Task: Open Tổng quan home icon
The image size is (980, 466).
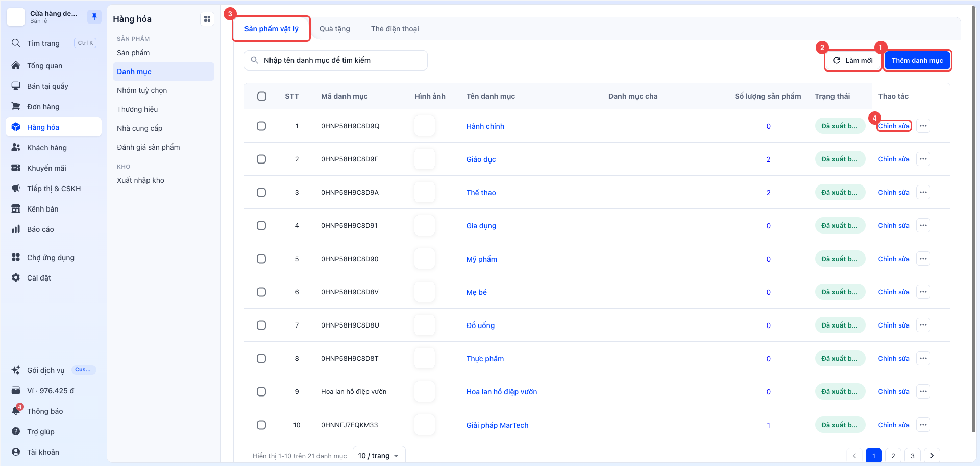Action: coord(16,65)
